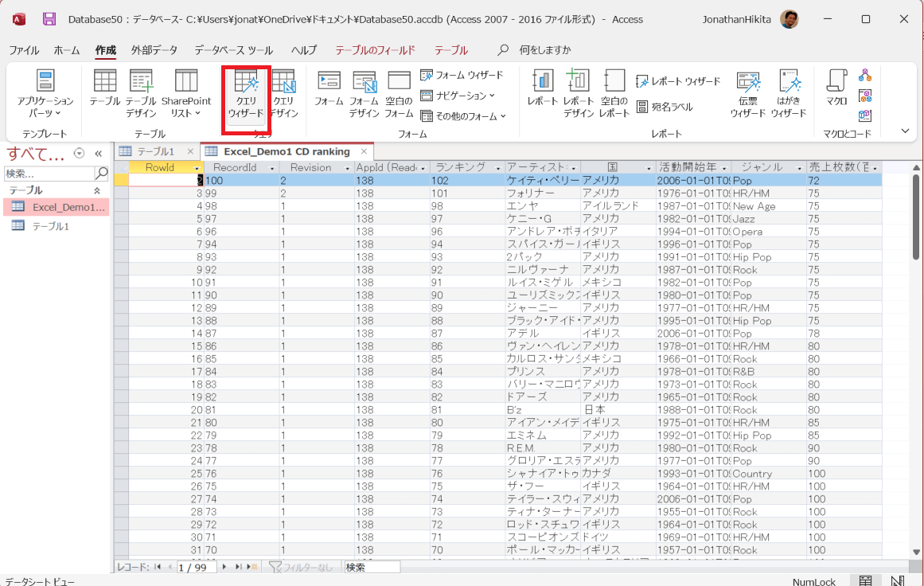Screen dimensions: 924x586
Task: Collapse the テーブル group in navigation pane
Action: [97, 190]
